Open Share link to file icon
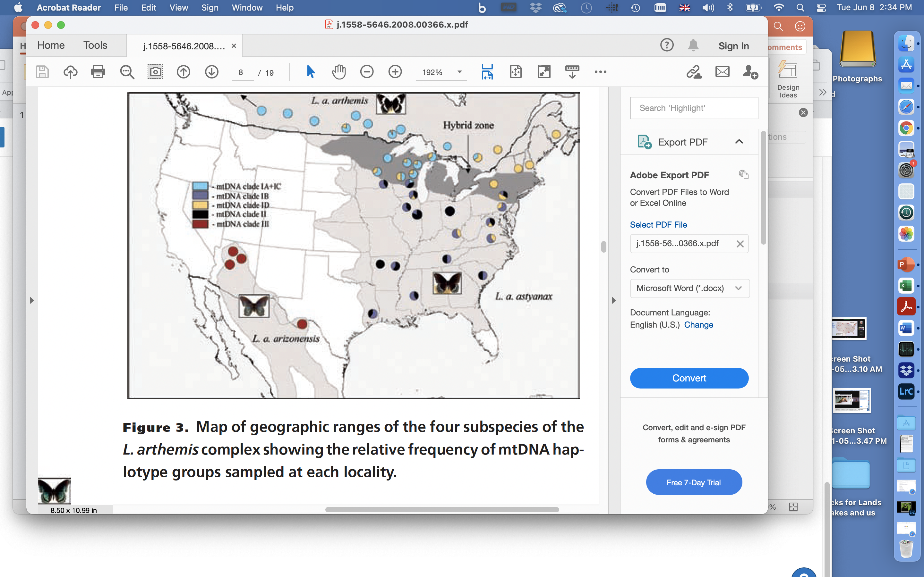The width and height of the screenshot is (924, 577). (694, 72)
